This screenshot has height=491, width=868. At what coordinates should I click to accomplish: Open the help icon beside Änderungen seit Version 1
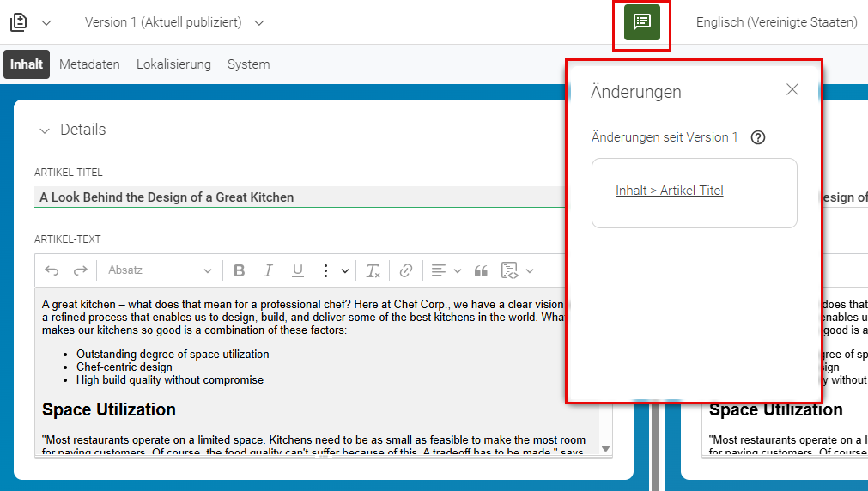pos(758,137)
